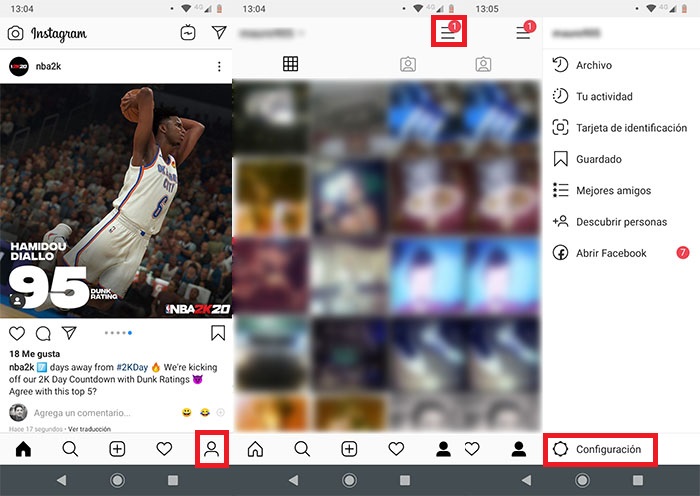
Task: Tap Android home circle under the middle profile screen
Action: click(x=350, y=480)
